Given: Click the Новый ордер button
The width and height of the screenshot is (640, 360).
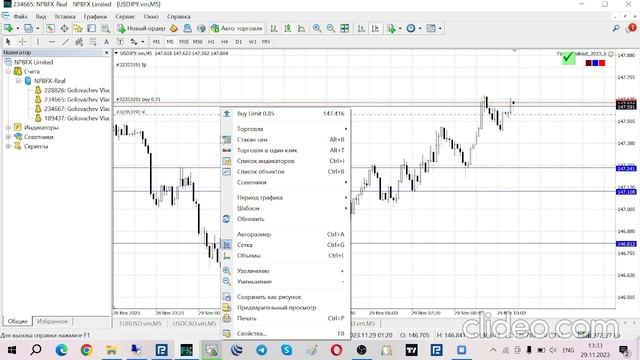Looking at the screenshot, I should coord(141,28).
